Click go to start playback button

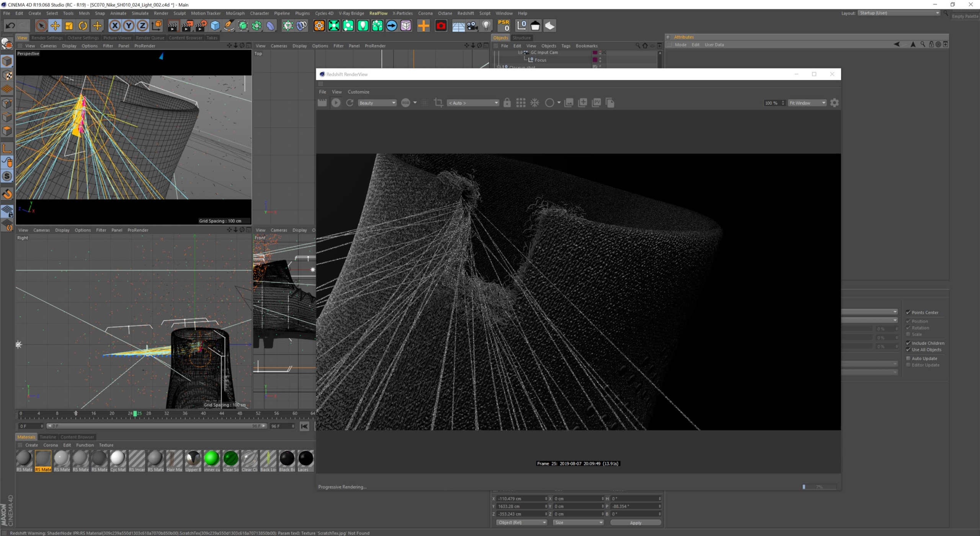coord(304,426)
